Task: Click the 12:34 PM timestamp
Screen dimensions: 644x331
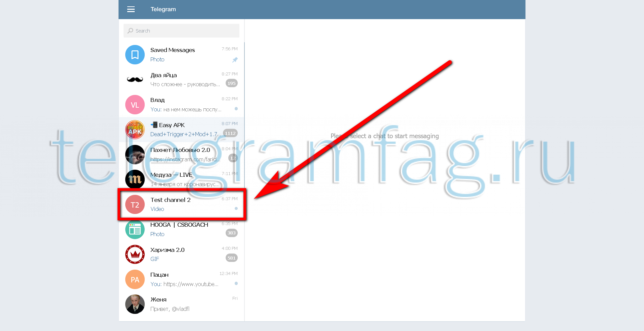Action: tap(229, 274)
